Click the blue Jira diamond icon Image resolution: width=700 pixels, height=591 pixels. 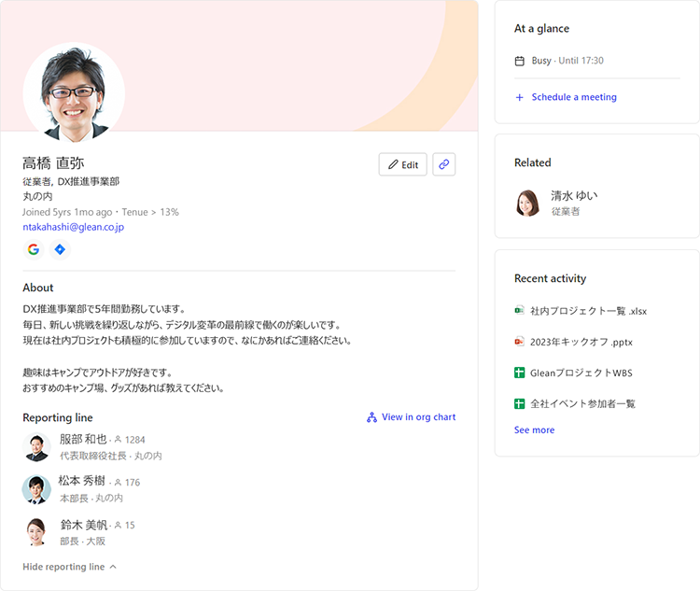(x=60, y=249)
